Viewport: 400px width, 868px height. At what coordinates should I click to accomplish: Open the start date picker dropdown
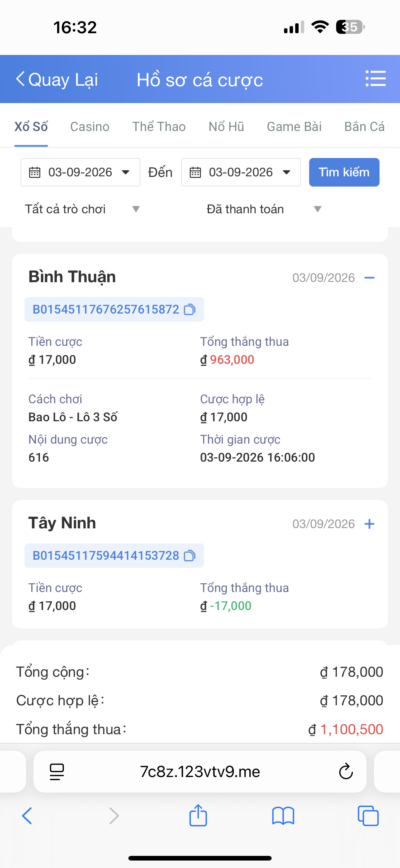81,172
